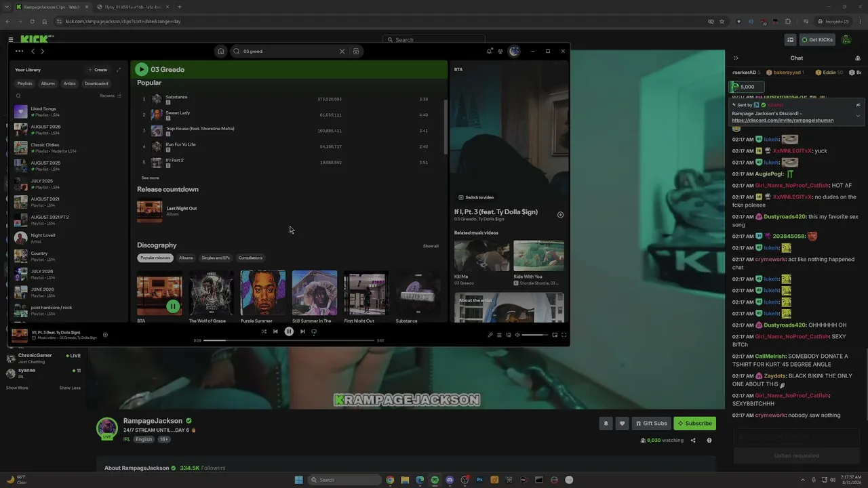
Task: Select Popular releases discography filter
Action: (x=155, y=258)
